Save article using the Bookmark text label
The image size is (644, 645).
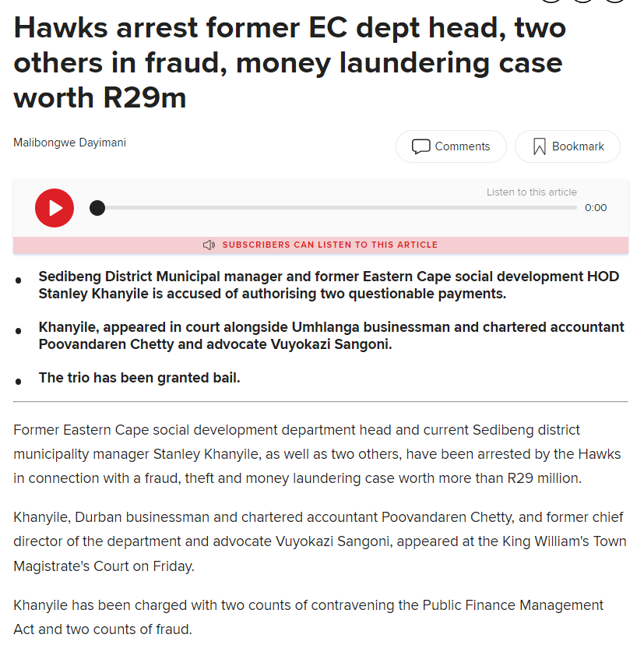[578, 146]
